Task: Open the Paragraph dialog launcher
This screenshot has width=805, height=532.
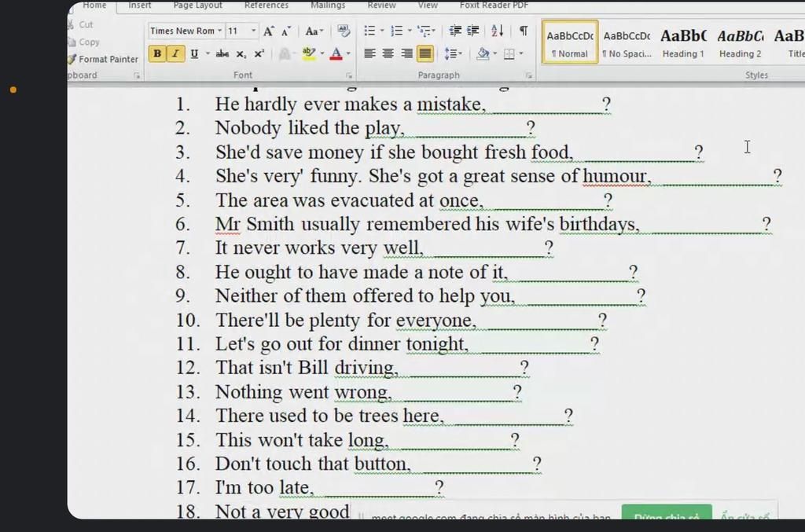Action: tap(529, 75)
